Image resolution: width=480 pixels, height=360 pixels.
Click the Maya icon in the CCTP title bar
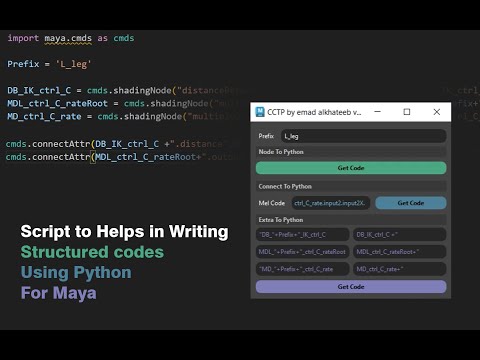260,112
